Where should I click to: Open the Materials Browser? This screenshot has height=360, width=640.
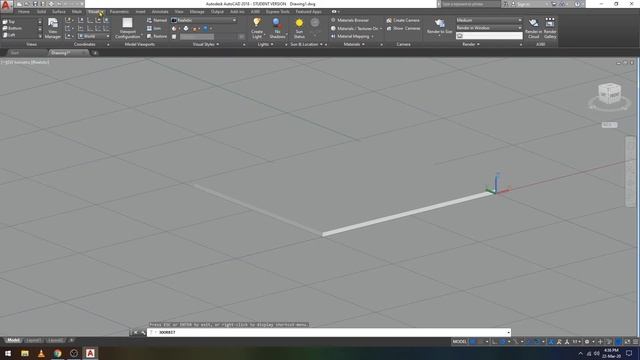(x=349, y=20)
